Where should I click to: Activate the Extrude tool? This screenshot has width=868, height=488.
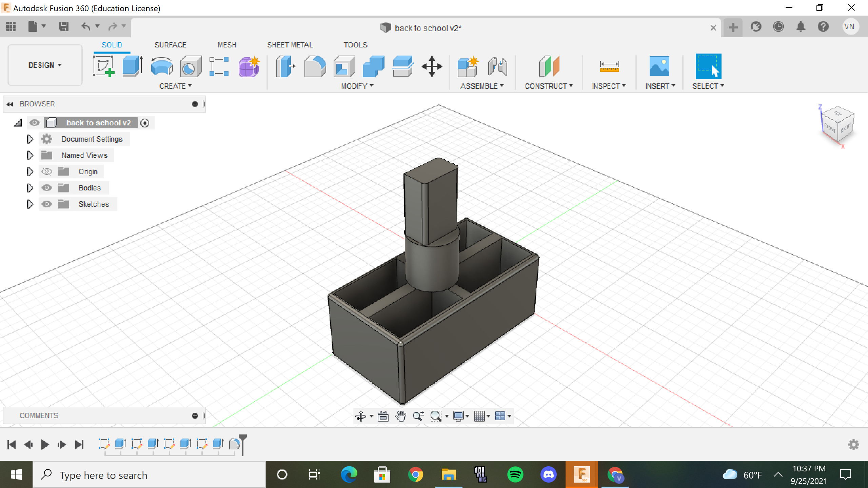point(132,66)
